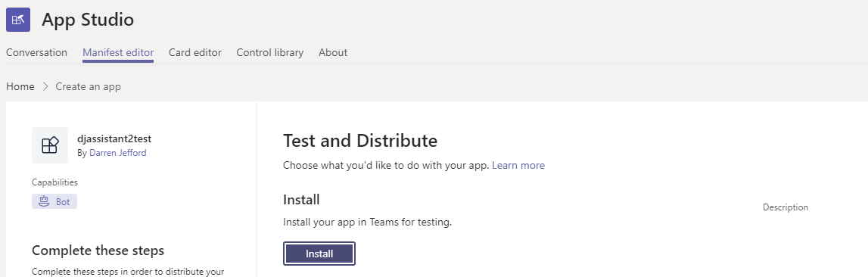Click the App Studio logo icon
Image resolution: width=868 pixels, height=277 pixels.
tap(18, 20)
